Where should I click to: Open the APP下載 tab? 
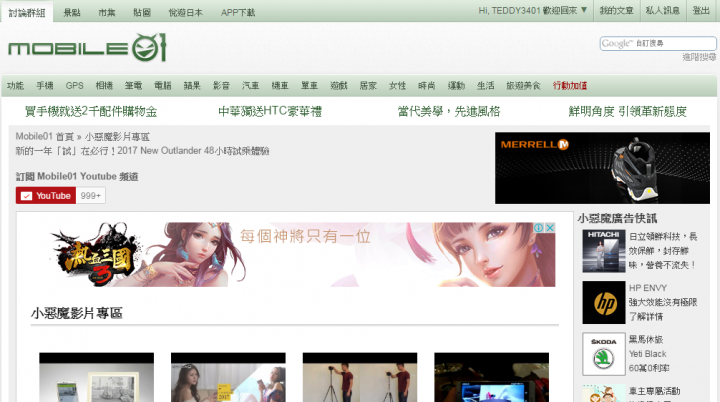[238, 12]
